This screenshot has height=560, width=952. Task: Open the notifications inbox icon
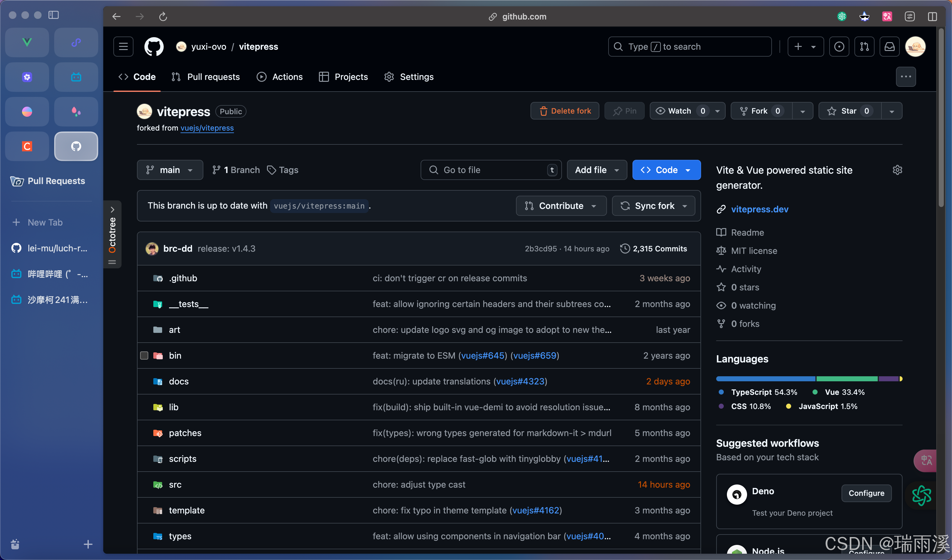[x=890, y=47]
